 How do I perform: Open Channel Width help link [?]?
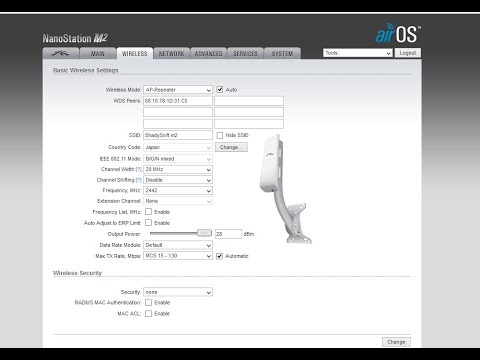[x=138, y=169]
